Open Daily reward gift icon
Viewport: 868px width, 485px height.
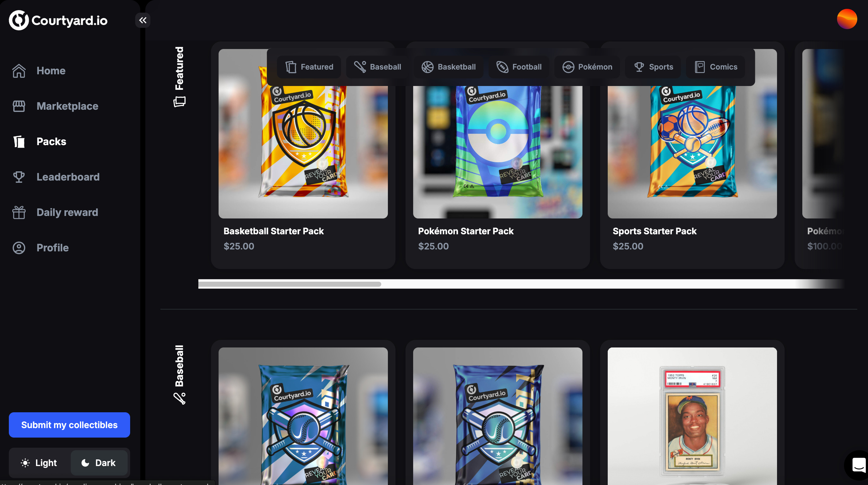19,212
